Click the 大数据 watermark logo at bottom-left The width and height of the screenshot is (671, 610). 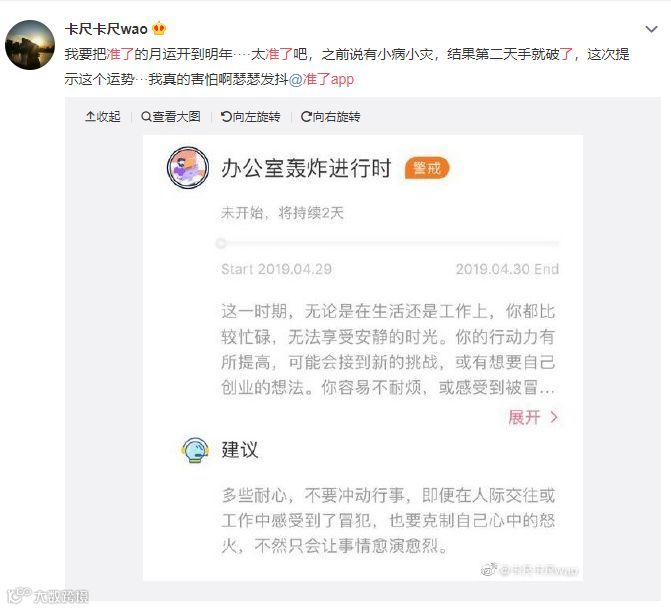tap(48, 595)
